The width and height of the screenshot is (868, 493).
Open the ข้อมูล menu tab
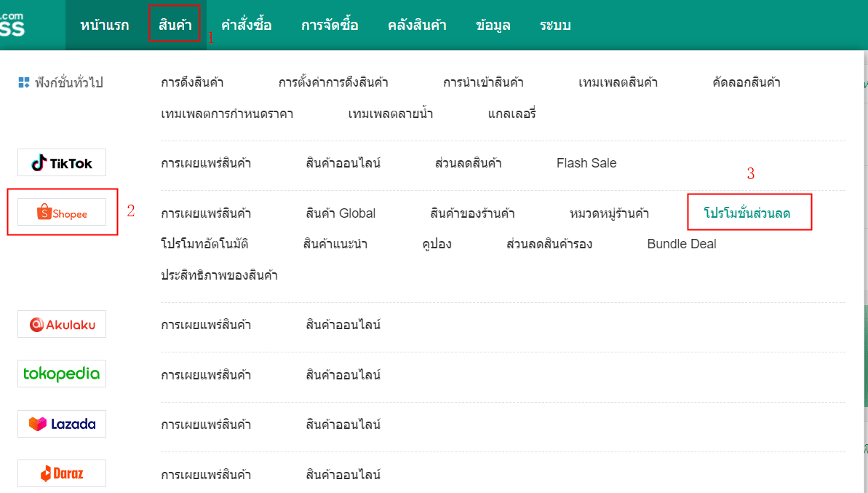point(493,25)
